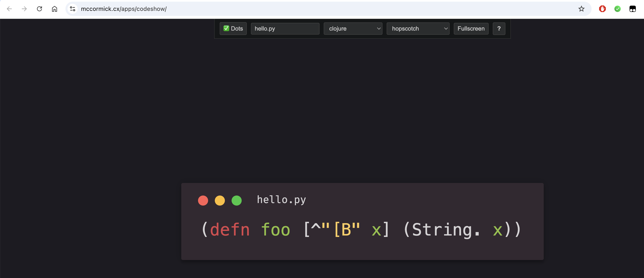The width and height of the screenshot is (644, 278).
Task: Open site information icon in address bar
Action: pyautogui.click(x=73, y=9)
